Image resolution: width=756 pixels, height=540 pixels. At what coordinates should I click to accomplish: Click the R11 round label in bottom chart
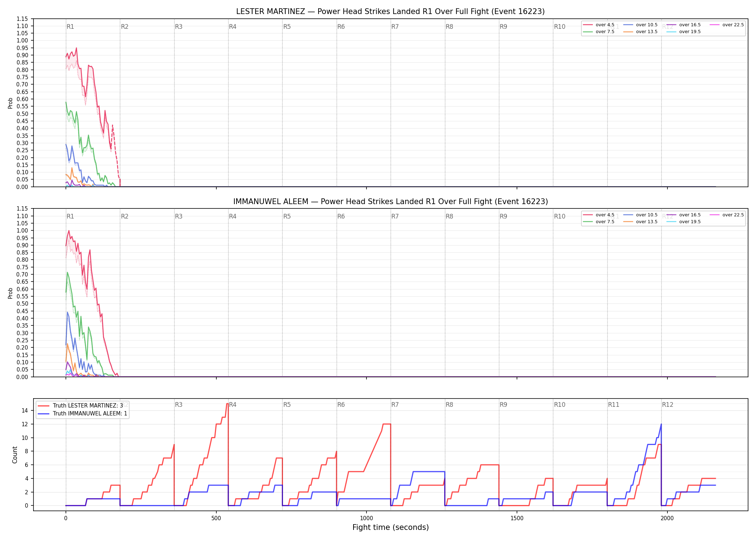pyautogui.click(x=614, y=405)
